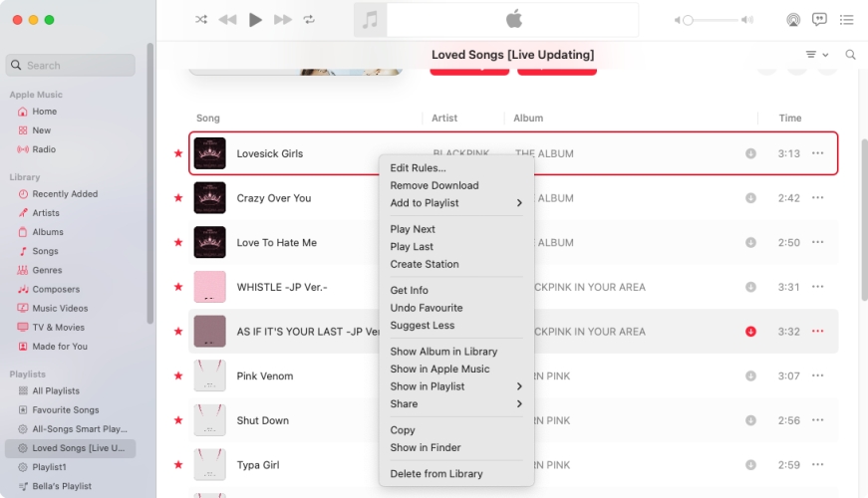This screenshot has width=868, height=498.
Task: Focus the sidebar Search field
Action: tap(71, 66)
